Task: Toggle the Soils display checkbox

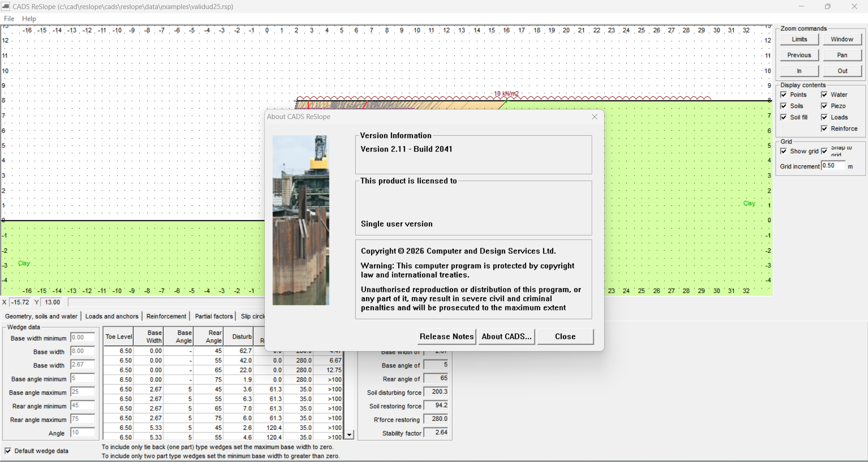Action: (x=784, y=106)
